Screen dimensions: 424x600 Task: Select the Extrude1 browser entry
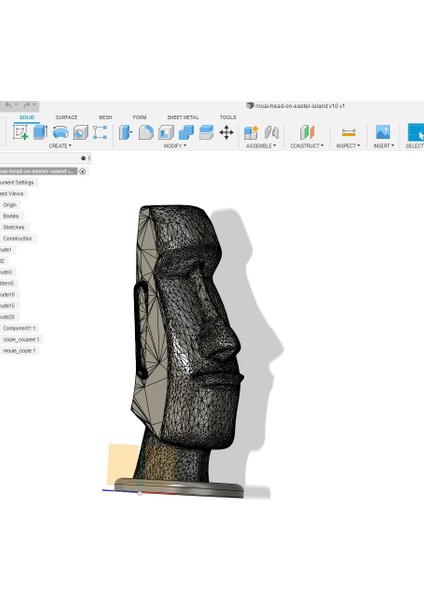tap(7, 250)
